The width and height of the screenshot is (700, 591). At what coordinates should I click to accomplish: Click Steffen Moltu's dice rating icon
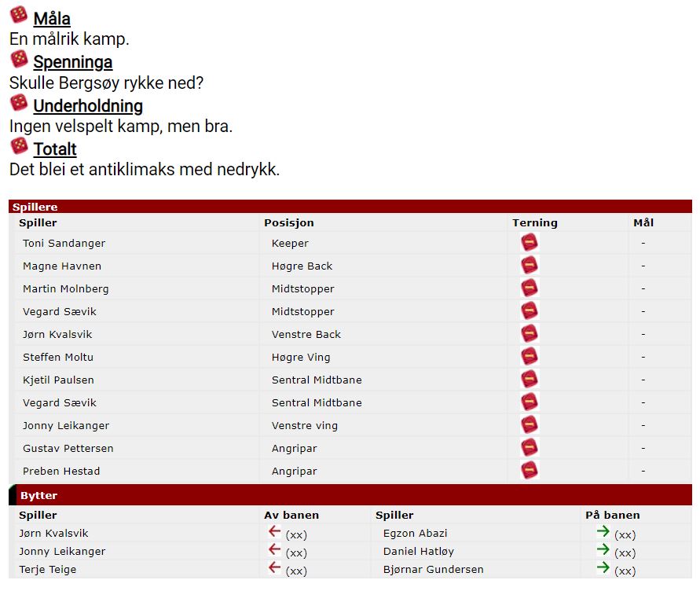pos(530,357)
